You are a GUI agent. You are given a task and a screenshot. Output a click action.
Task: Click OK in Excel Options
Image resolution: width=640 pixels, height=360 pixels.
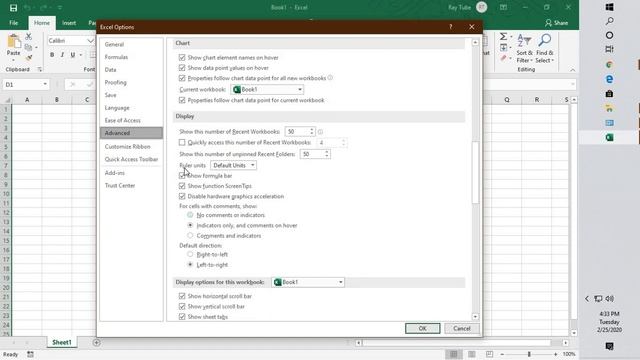pos(422,329)
